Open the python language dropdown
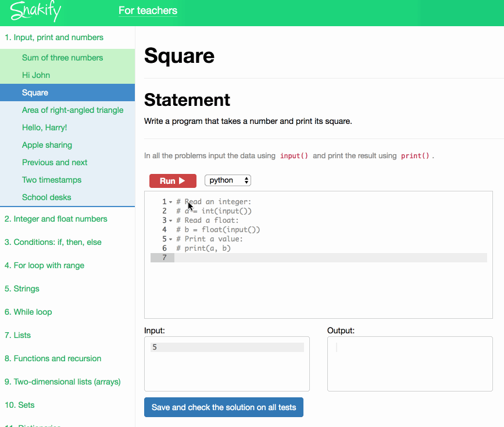The height and width of the screenshot is (427, 504). [228, 180]
